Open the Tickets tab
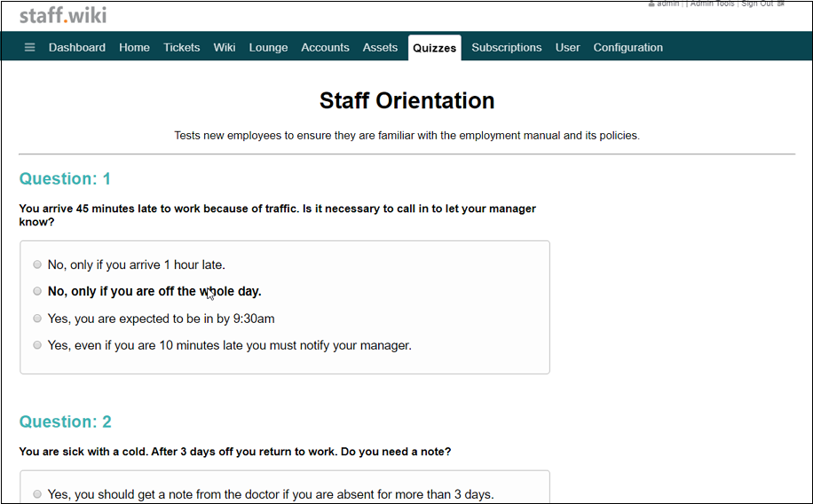This screenshot has height=504, width=813. coord(181,47)
